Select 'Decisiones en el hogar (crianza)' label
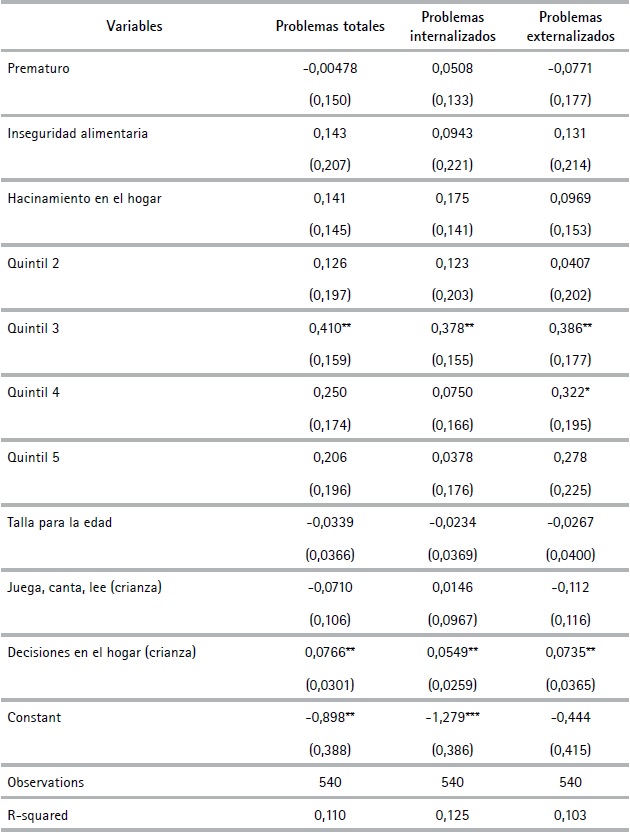Image resolution: width=630 pixels, height=833 pixels. pyautogui.click(x=101, y=652)
